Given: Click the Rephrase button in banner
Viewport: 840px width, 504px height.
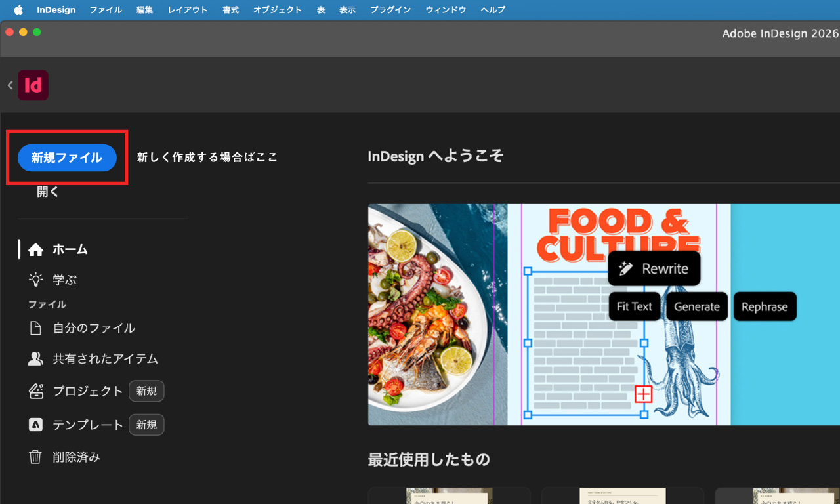Looking at the screenshot, I should click(x=765, y=306).
